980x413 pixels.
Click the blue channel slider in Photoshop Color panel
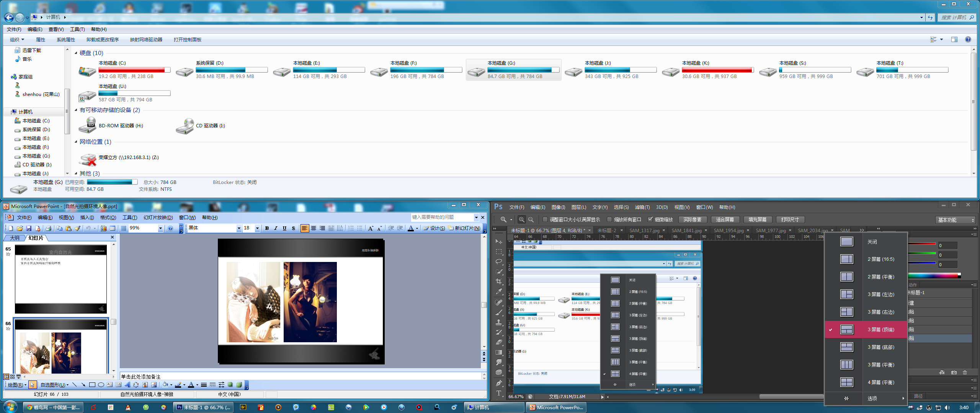coord(921,263)
